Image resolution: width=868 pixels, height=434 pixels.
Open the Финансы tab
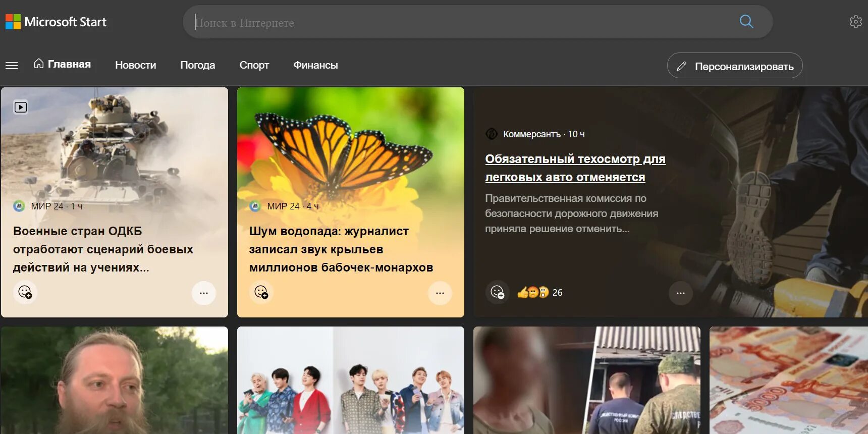[316, 65]
